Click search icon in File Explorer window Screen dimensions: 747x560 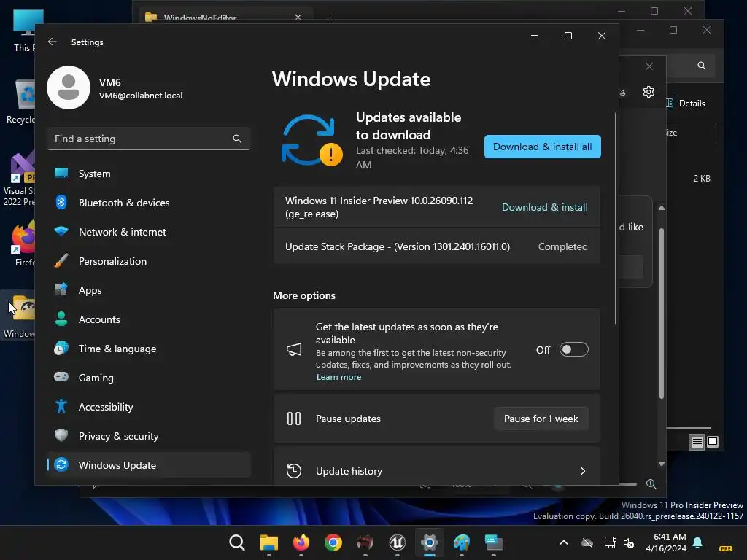click(x=702, y=66)
